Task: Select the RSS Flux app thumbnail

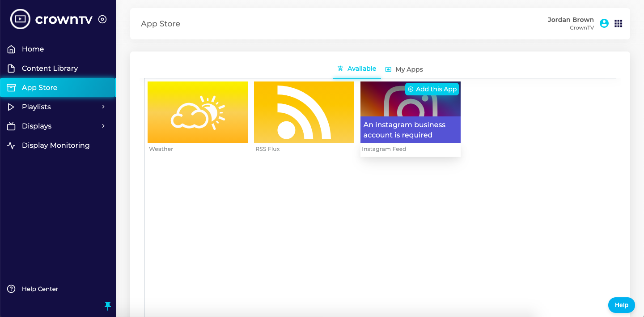Action: pyautogui.click(x=304, y=112)
